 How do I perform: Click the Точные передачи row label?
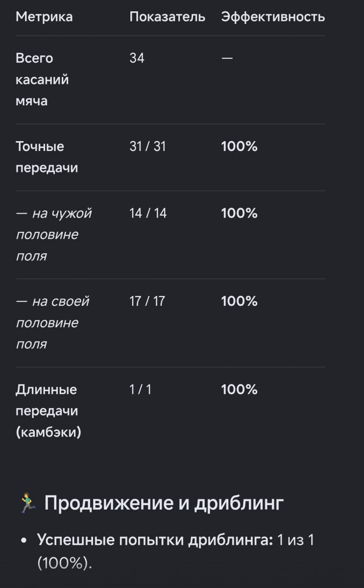click(x=47, y=157)
